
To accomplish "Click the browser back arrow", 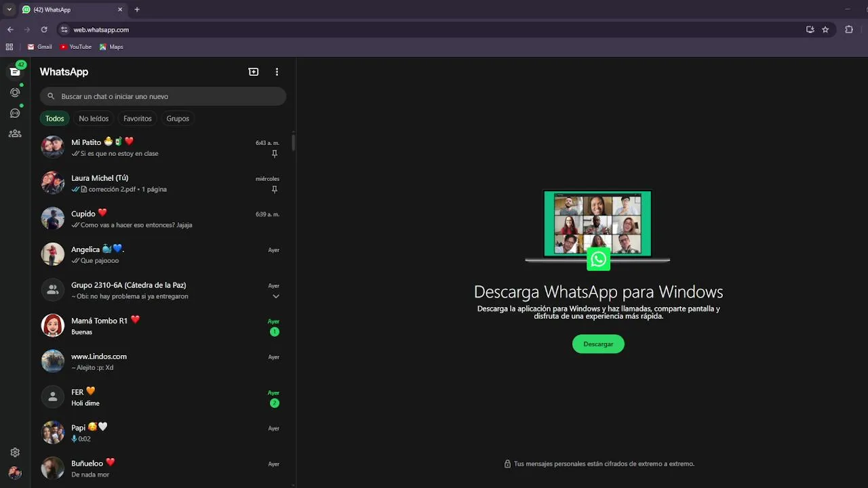I will (10, 30).
